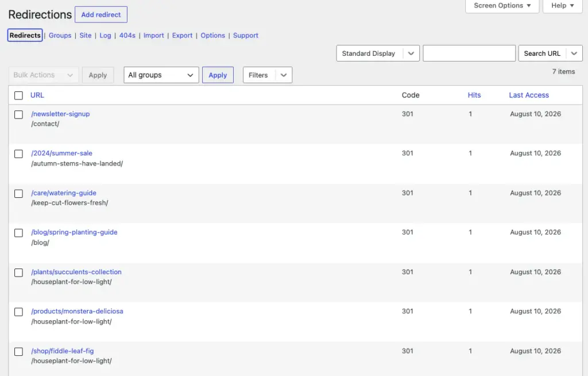Screen dimensions: 588x376
Task: Check the /products/monstera-deliciosa row checkbox
Action: click(x=18, y=312)
